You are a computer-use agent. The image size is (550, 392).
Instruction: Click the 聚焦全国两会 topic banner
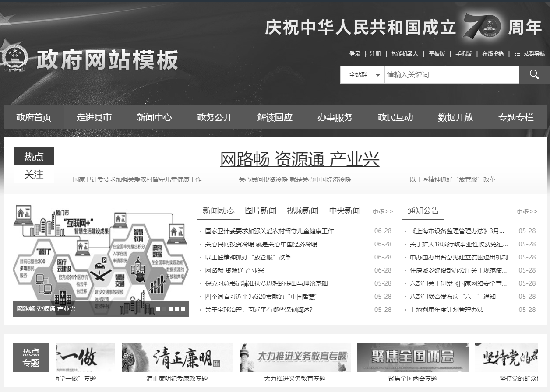412,357
